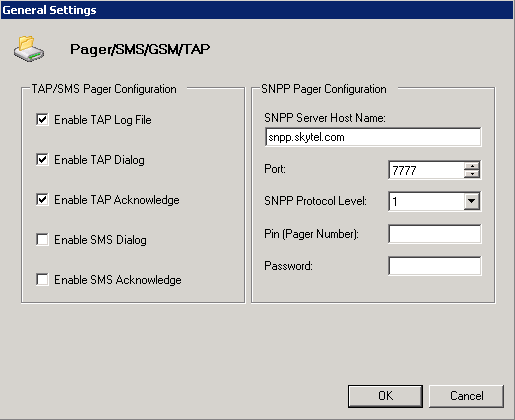Increase port with the up spinner arrow
The height and width of the screenshot is (420, 515).
472,166
